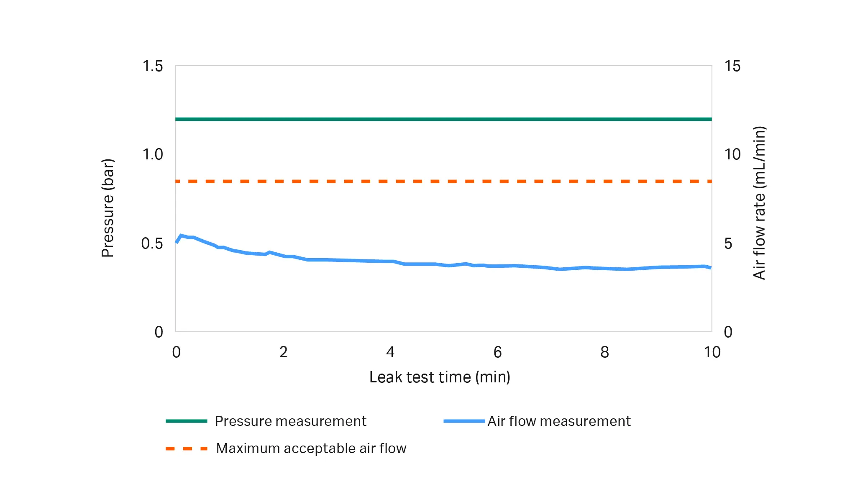Select the "Maximum acceptable air flow" legend label
This screenshot has height=497, width=868.
[311, 448]
